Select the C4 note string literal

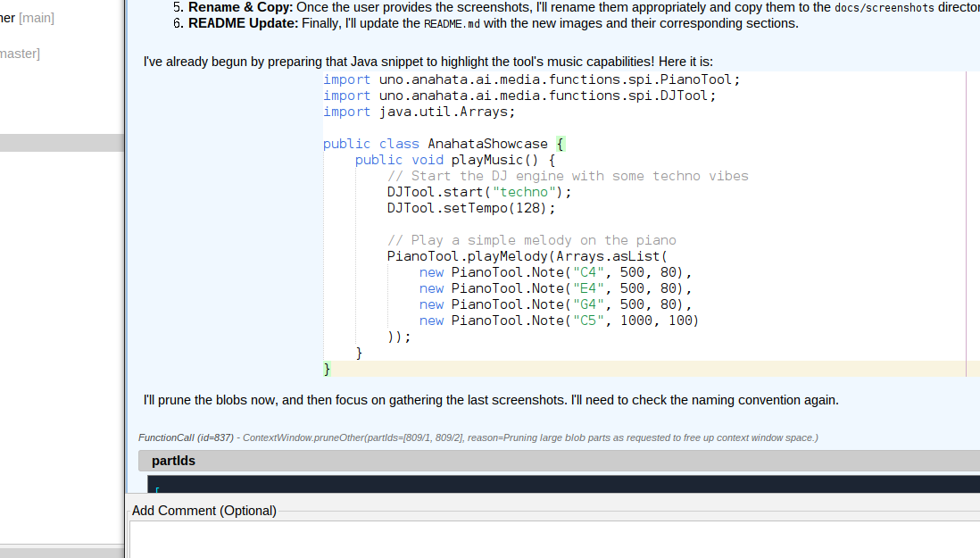click(589, 271)
